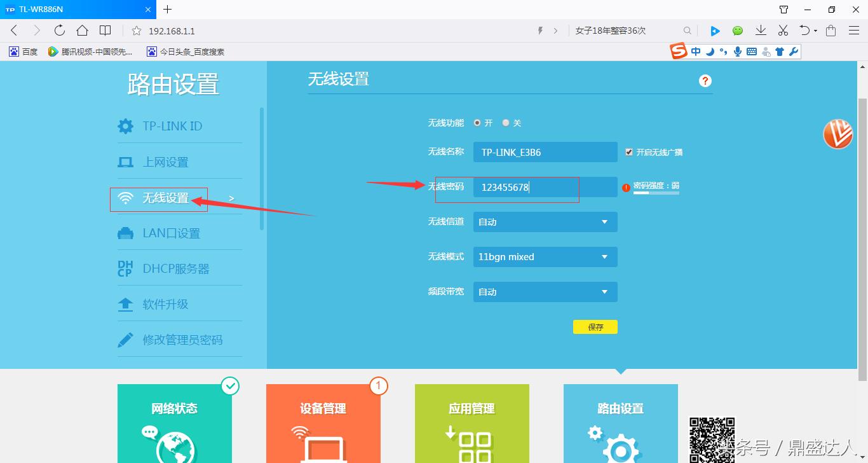Screen dimensions: 868x463
Task: Click the Sogou S logo icon
Action: pos(679,51)
